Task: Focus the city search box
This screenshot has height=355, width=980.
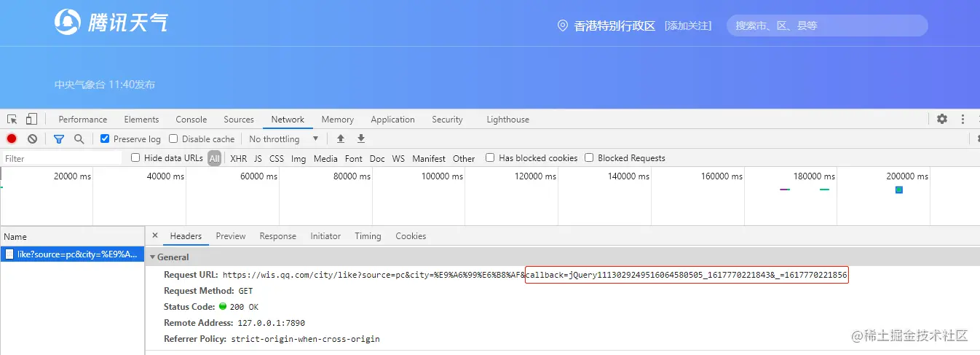Action: 827,26
